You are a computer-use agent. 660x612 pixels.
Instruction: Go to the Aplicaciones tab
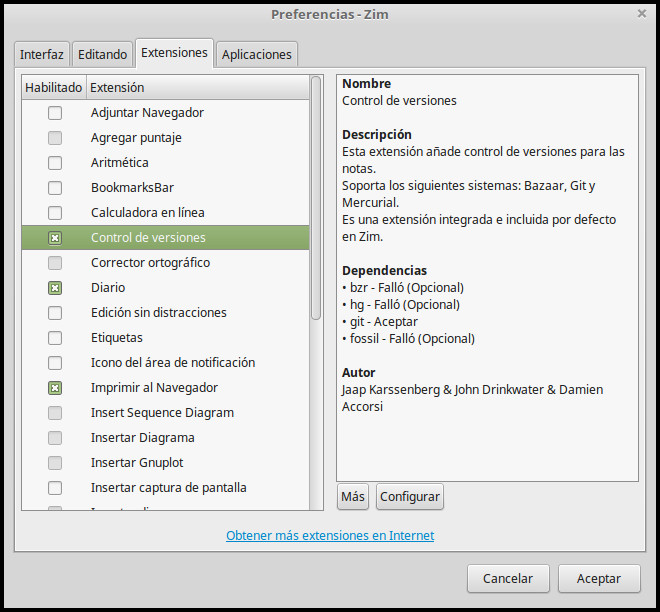click(x=257, y=54)
